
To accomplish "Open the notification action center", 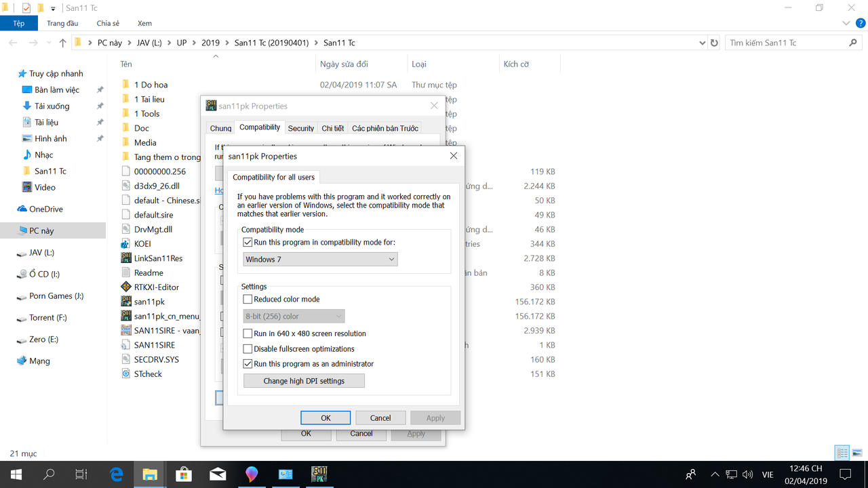I will click(845, 474).
